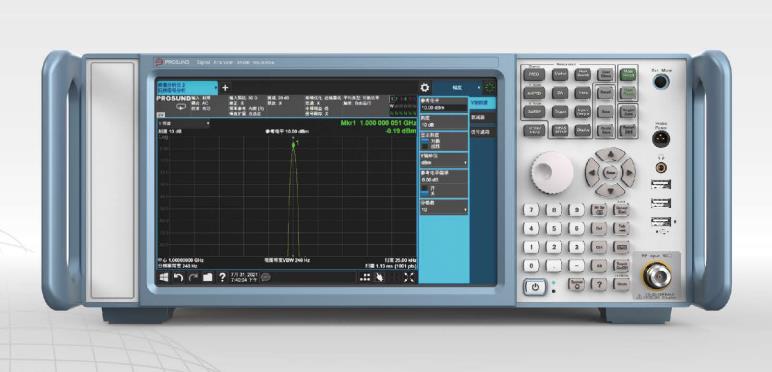
Task: Open the Windows start icon on the instrument screen
Action: point(164,278)
